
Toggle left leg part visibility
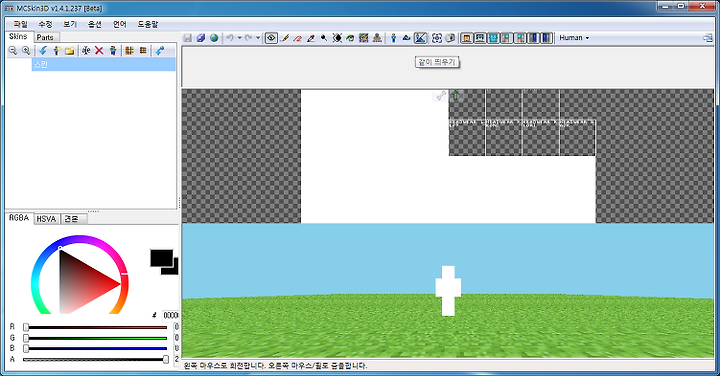point(533,38)
